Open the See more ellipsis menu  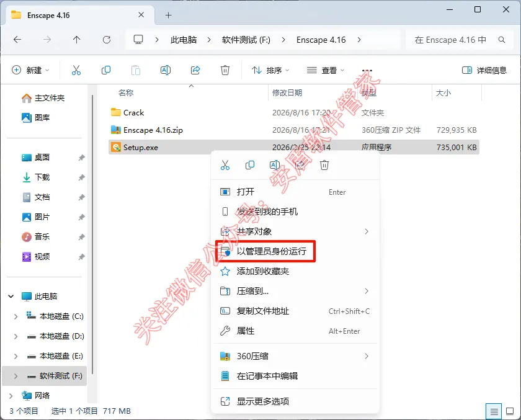367,71
